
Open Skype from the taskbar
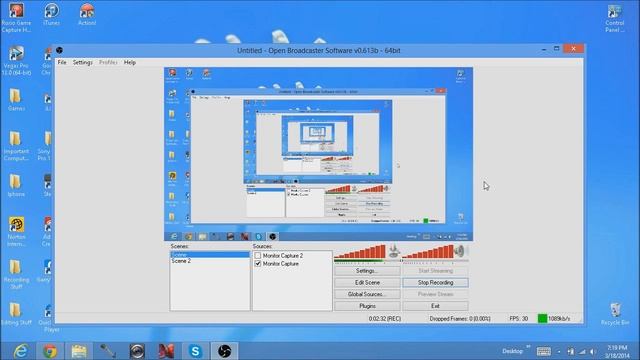pyautogui.click(x=196, y=351)
